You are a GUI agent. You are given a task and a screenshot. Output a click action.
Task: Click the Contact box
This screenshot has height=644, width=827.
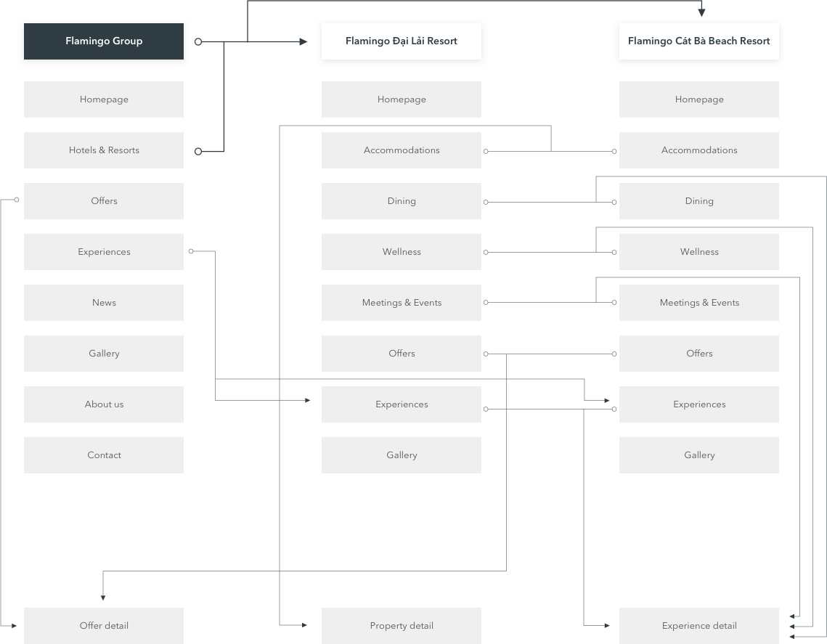click(x=104, y=455)
